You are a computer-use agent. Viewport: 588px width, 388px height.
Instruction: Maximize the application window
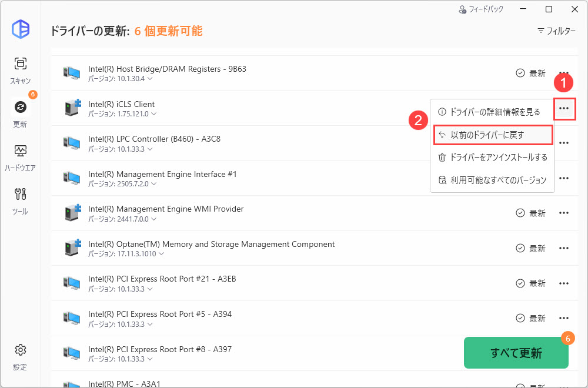tap(549, 9)
